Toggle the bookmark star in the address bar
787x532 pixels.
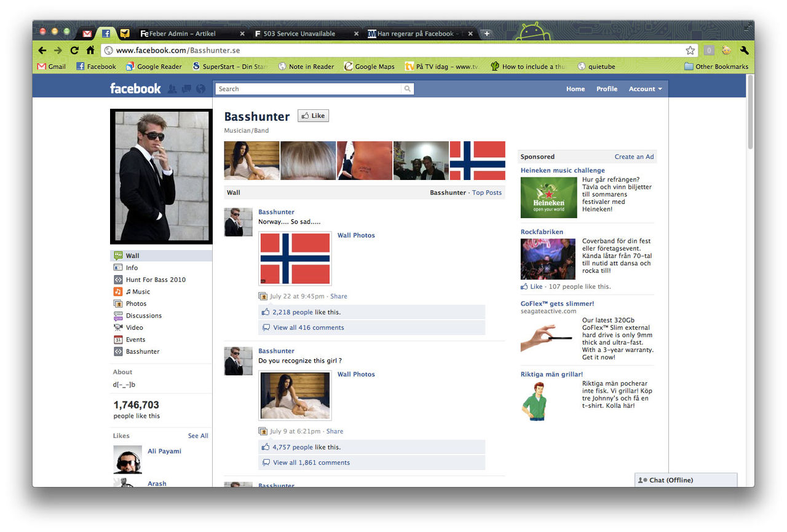[690, 50]
